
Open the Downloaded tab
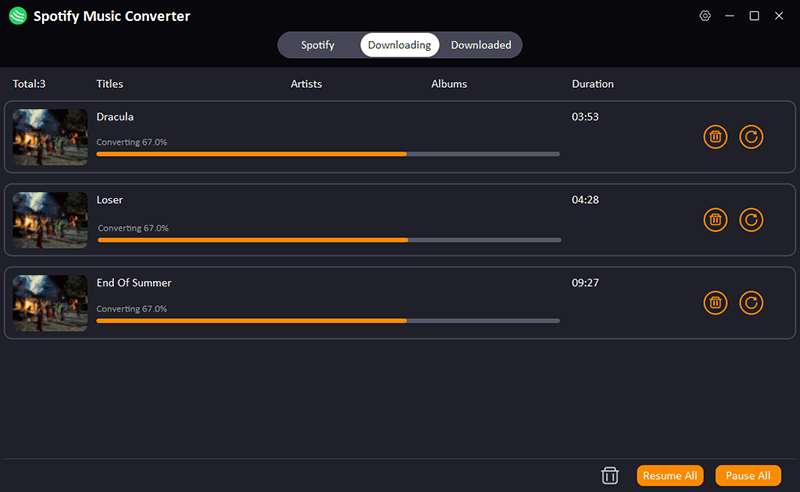[x=481, y=45]
